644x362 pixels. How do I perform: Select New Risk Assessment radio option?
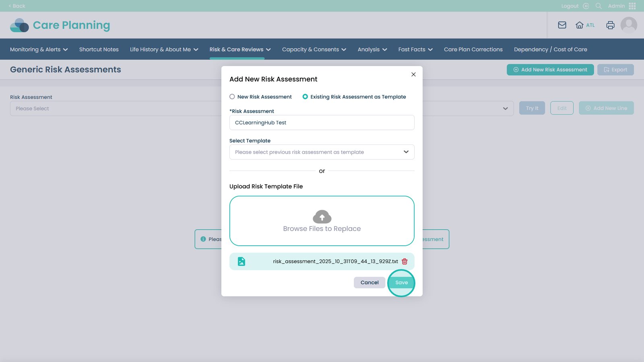coord(232,97)
